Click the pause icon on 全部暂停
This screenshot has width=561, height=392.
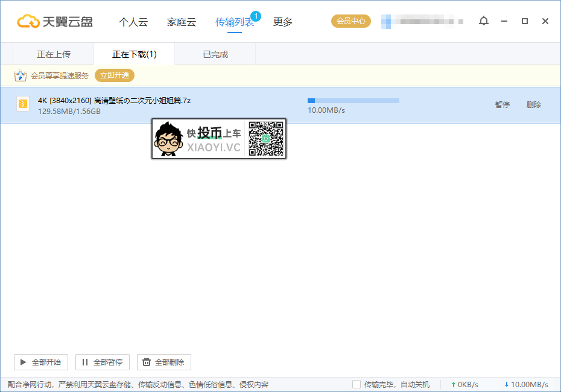pyautogui.click(x=85, y=362)
